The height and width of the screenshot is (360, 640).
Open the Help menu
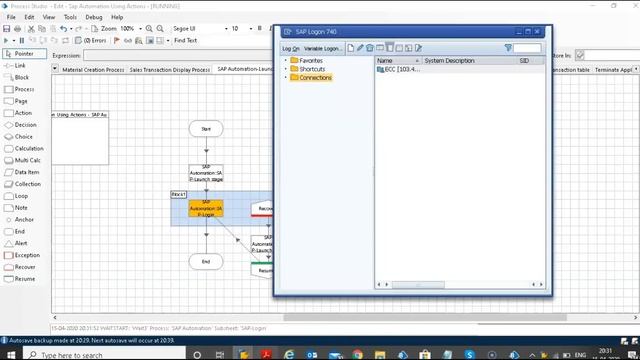click(x=117, y=17)
